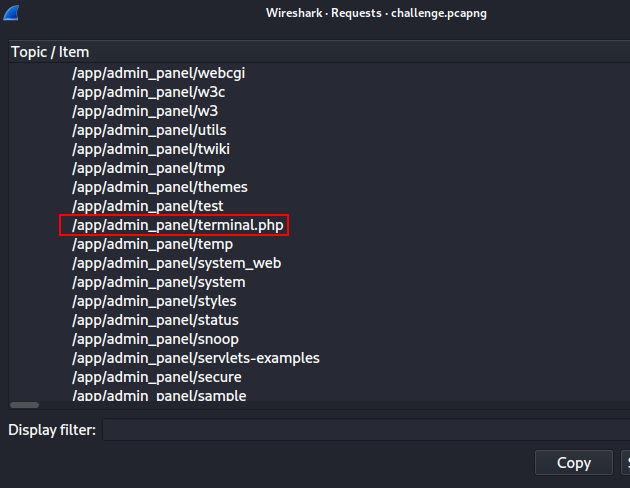The height and width of the screenshot is (488, 630).
Task: Click the Copy button
Action: coord(573,462)
